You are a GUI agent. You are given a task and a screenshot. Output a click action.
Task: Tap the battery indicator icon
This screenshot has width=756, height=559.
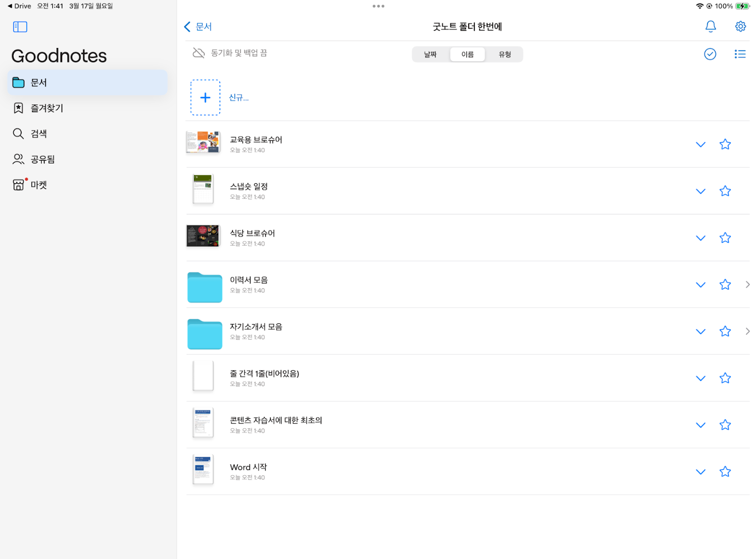(742, 6)
